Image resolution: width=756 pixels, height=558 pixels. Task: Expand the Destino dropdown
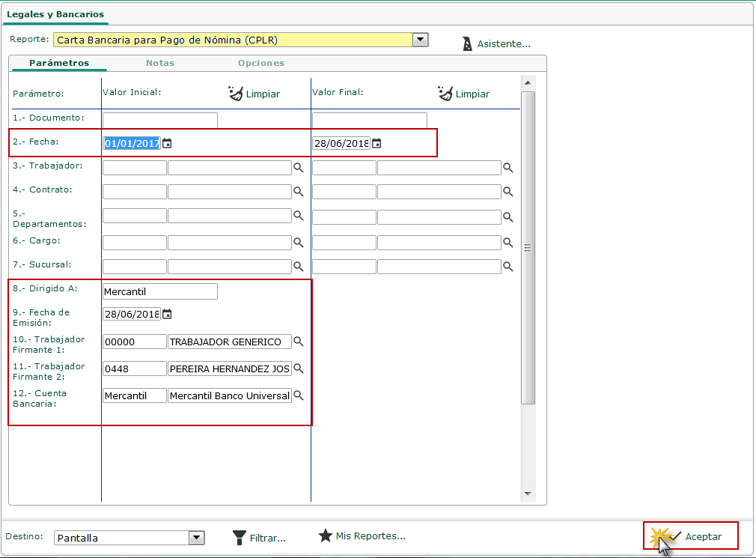[196, 537]
